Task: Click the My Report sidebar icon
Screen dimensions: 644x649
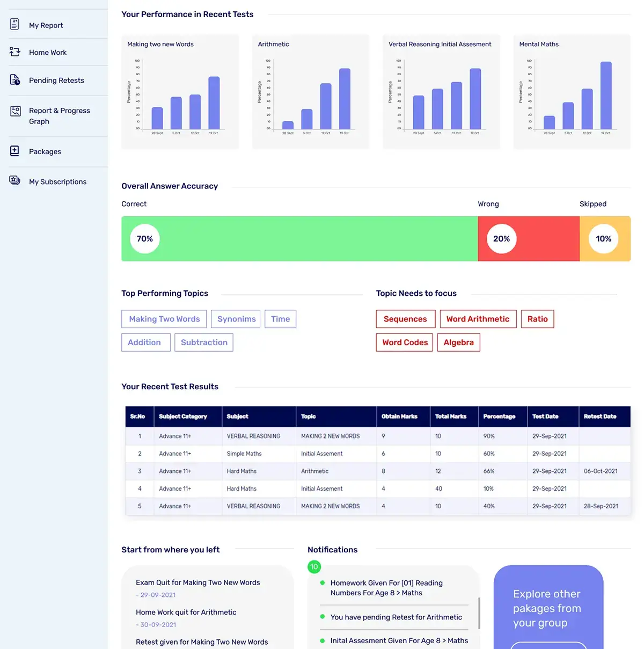Action: (x=15, y=24)
